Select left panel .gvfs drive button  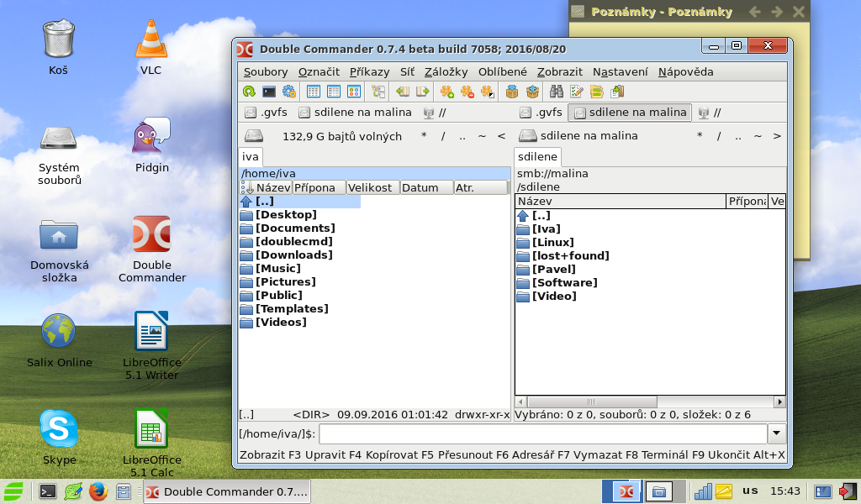tap(265, 113)
